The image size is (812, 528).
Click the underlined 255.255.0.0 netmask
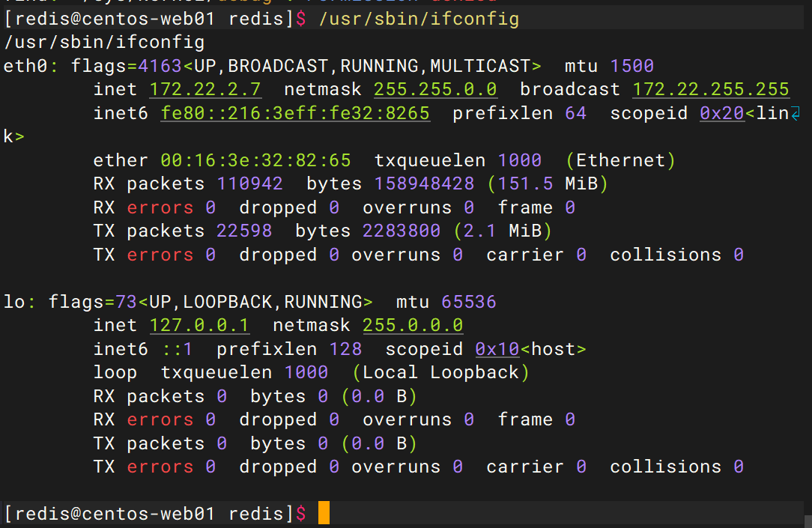pyautogui.click(x=435, y=90)
